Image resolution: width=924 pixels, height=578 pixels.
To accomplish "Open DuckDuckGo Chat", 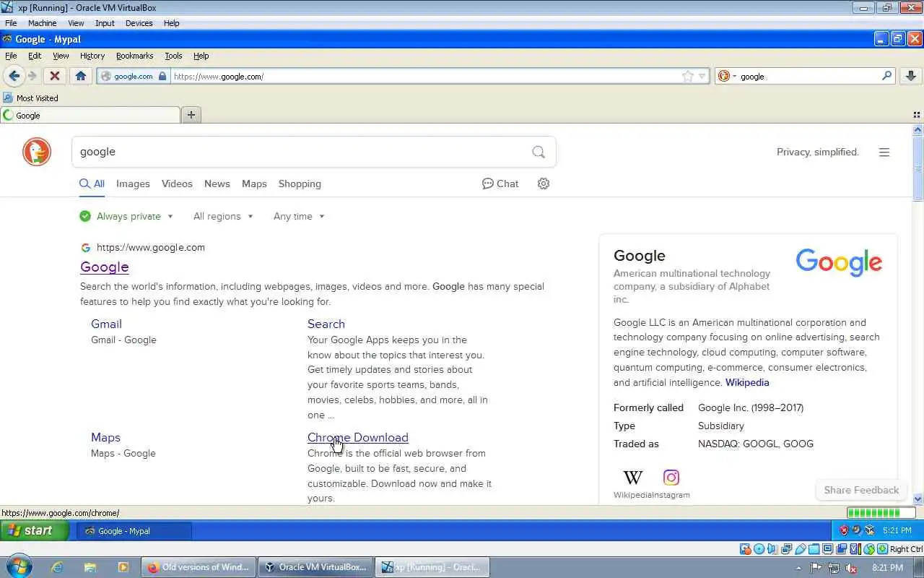I will (500, 184).
